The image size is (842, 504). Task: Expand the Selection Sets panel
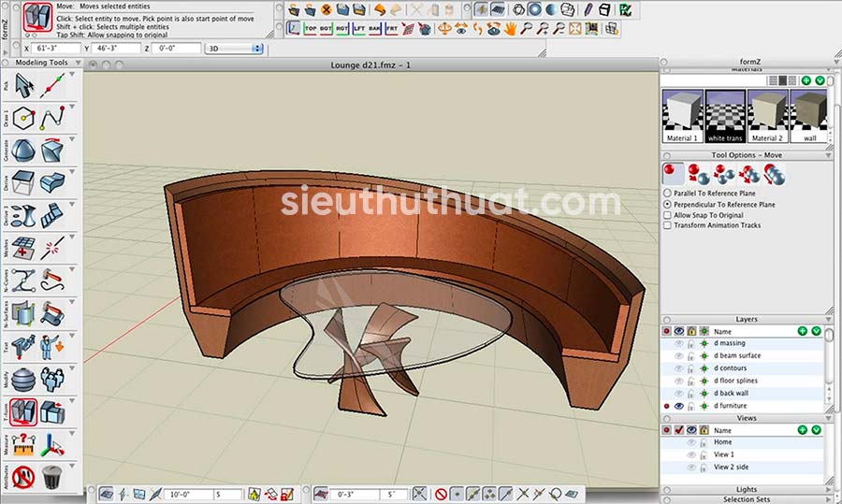click(x=829, y=499)
